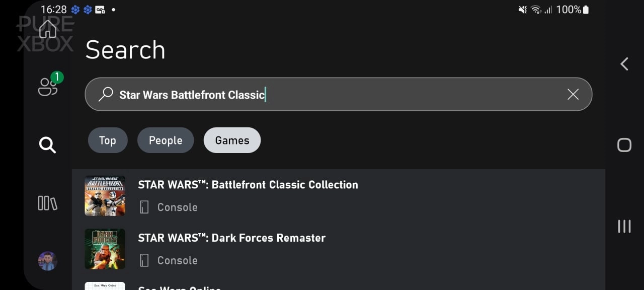Screen dimensions: 644x290
Task: Click the console icon under Dark Forces Remaster
Action: (144, 260)
